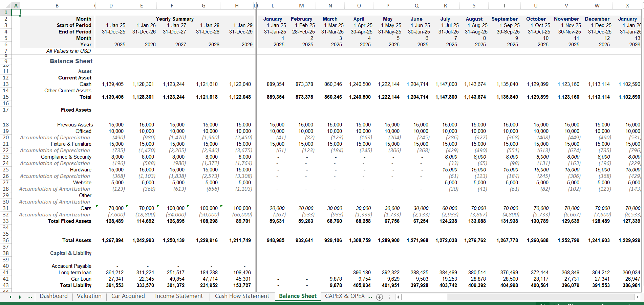
Task: Click the Capital & Liability heading
Action: pos(71,253)
